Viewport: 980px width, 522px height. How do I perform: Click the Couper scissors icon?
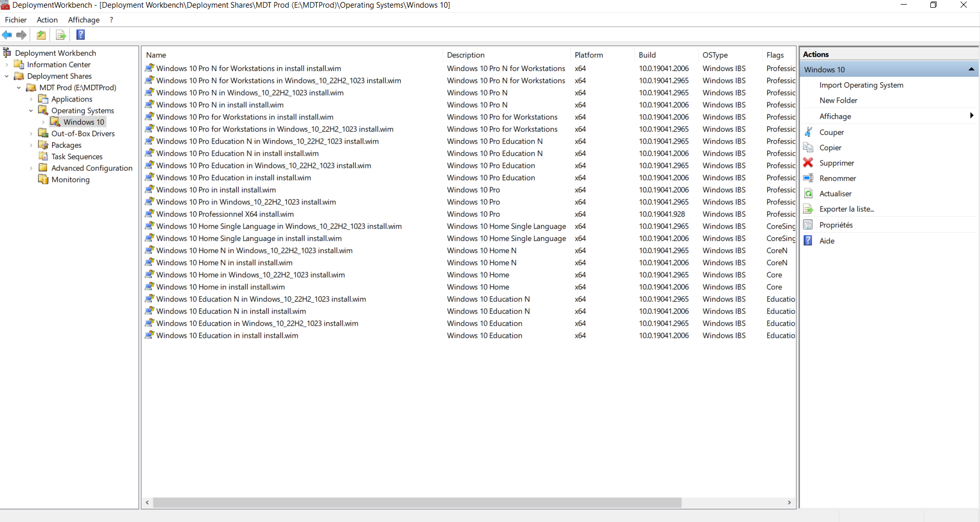pyautogui.click(x=808, y=132)
